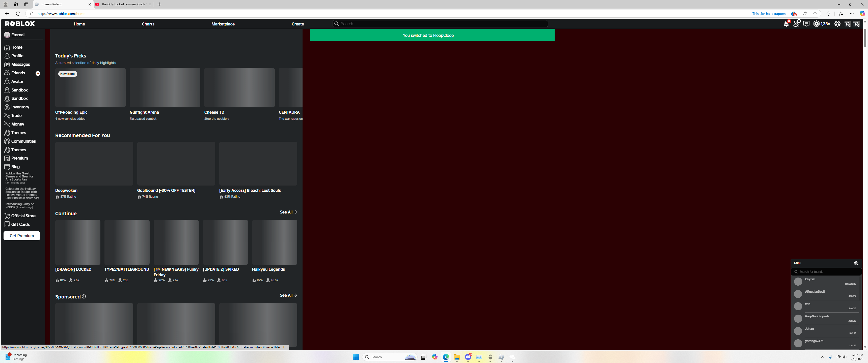Click Search for friends field in Chat
868x363 pixels.
click(x=826, y=272)
